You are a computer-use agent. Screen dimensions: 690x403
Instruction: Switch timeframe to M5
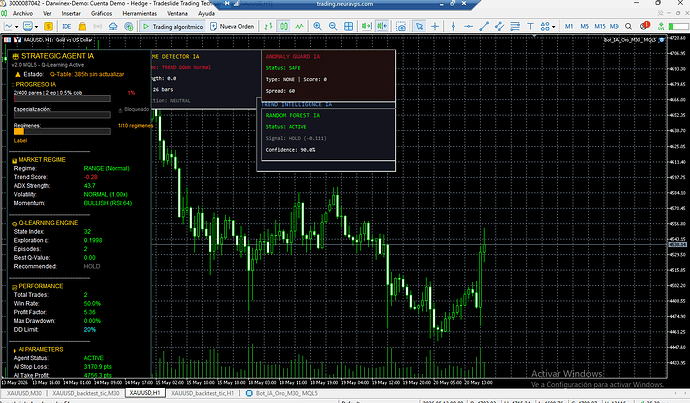pyautogui.click(x=584, y=26)
